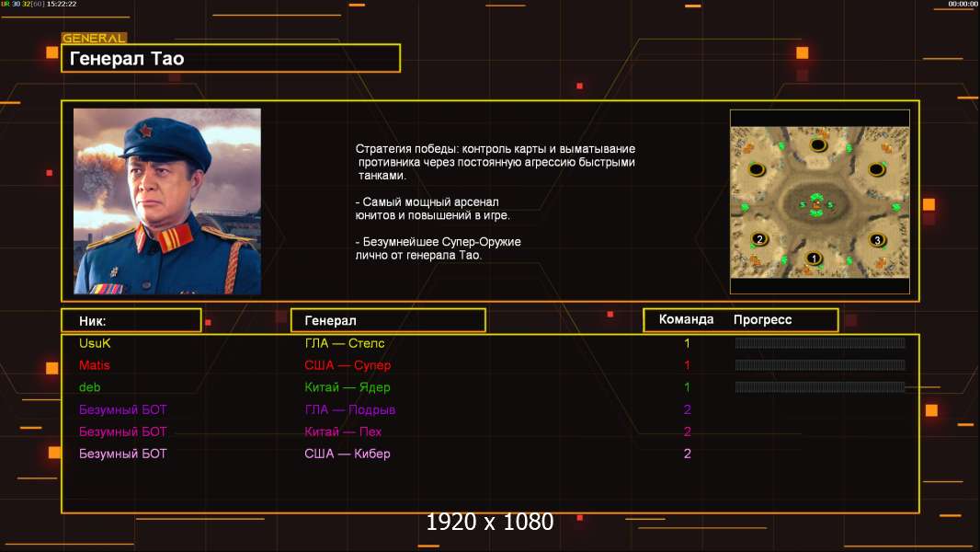
Task: Select the Генерал Тао title field
Action: coord(231,58)
